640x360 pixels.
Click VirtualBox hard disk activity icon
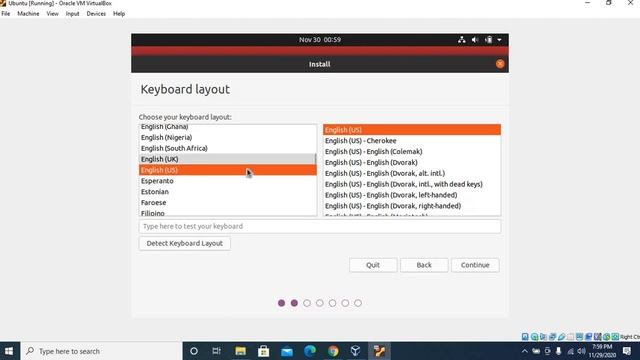(x=525, y=337)
